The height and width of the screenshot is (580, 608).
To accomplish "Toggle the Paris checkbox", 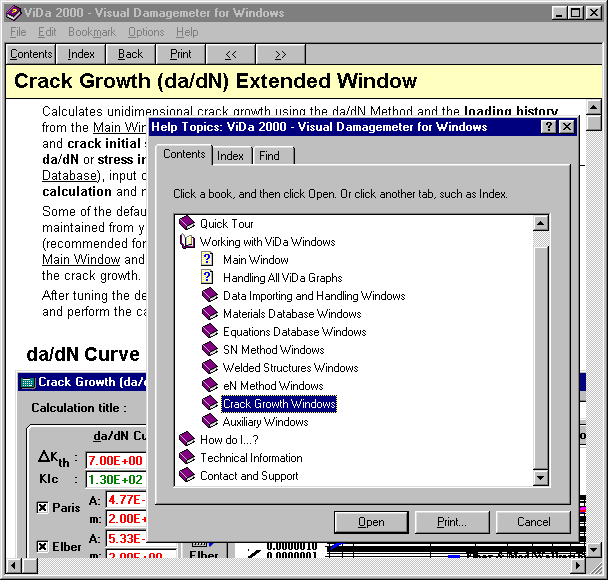I will point(42,508).
